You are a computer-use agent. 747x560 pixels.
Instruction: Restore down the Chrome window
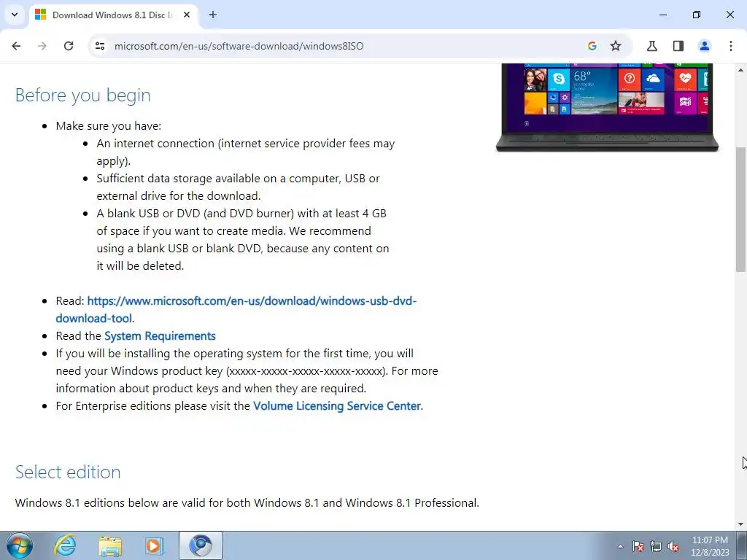(x=697, y=15)
